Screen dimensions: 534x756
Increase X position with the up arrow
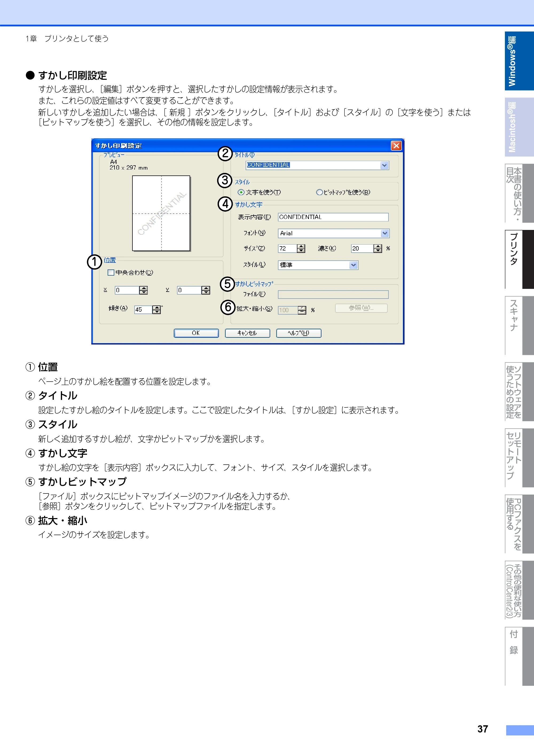coord(144,288)
